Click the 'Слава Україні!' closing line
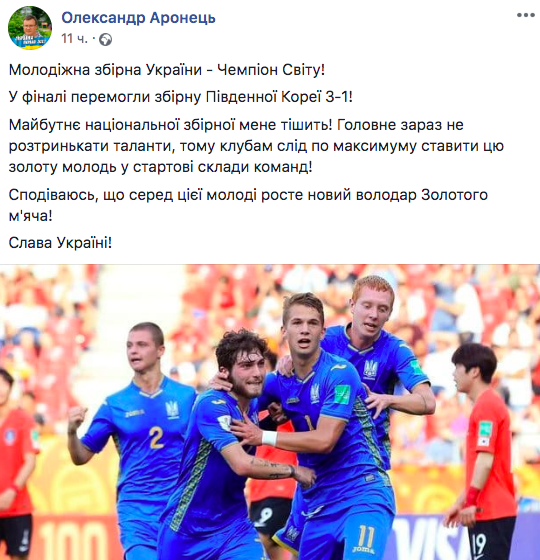This screenshot has height=560, width=540. [x=60, y=243]
